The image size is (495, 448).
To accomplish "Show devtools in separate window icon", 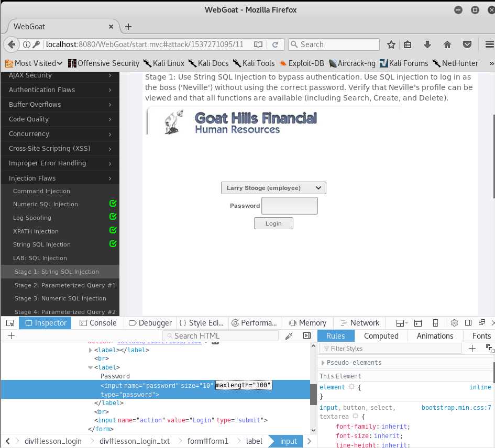I will (x=482, y=322).
